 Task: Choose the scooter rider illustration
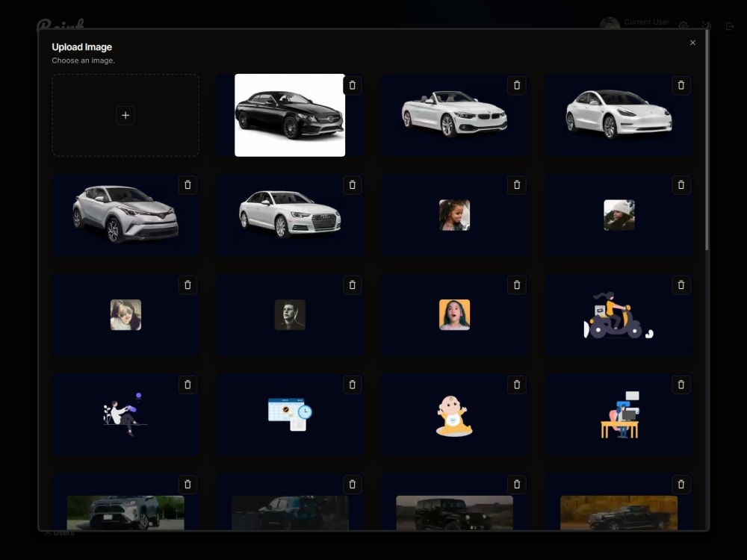619,315
